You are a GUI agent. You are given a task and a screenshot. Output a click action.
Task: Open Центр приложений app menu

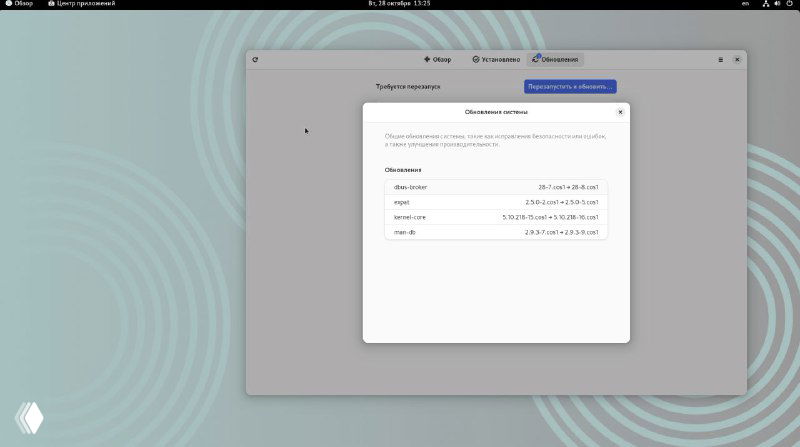point(82,4)
